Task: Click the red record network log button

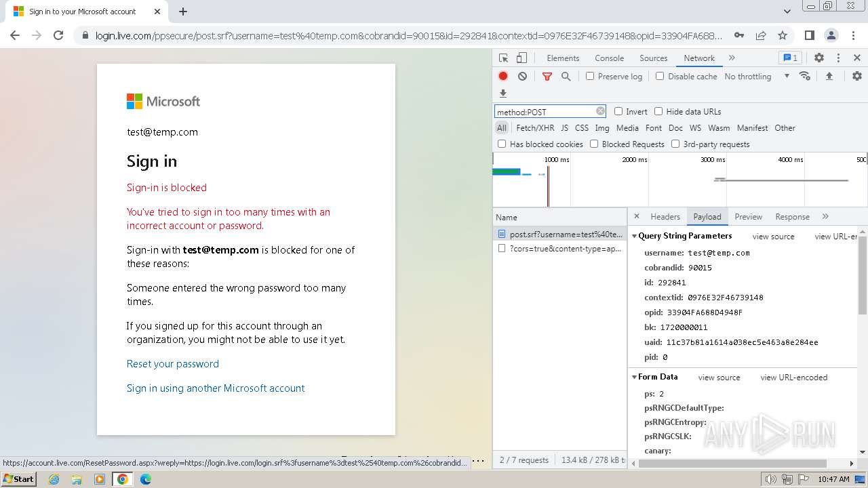Action: (503, 77)
